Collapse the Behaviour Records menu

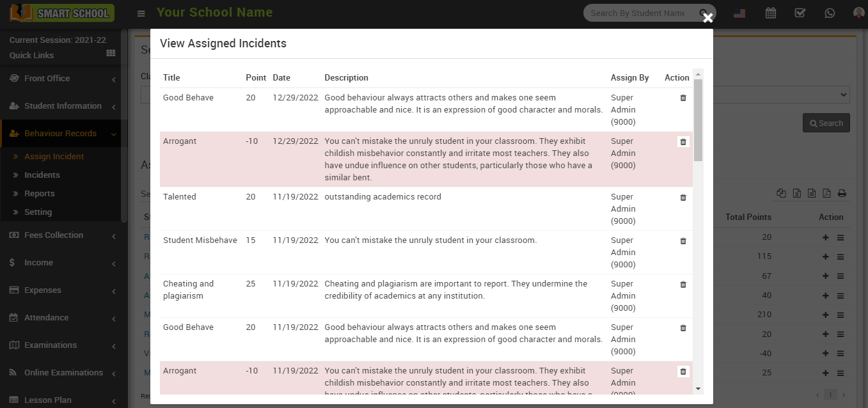[63, 134]
